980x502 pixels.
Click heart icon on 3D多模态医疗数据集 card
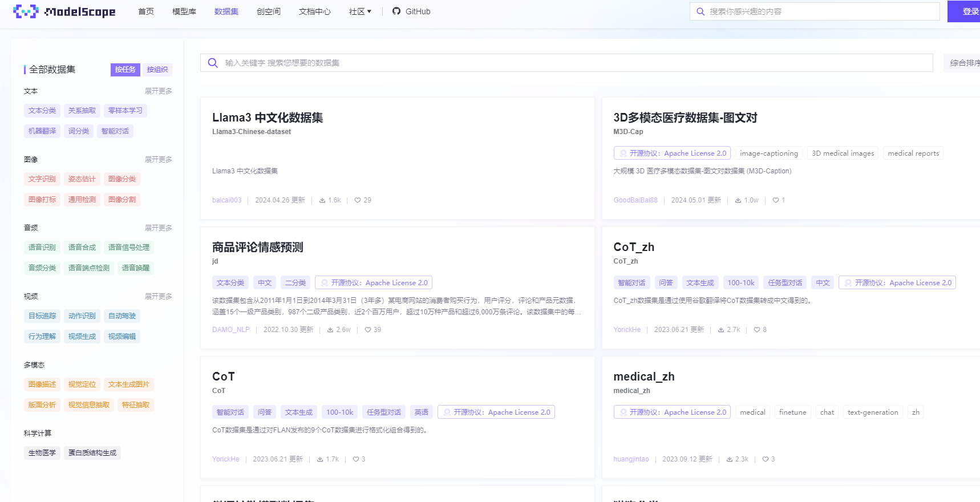[x=776, y=200]
